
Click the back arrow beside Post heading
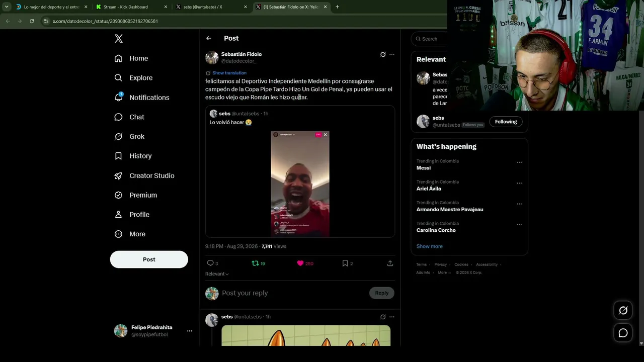pos(209,38)
